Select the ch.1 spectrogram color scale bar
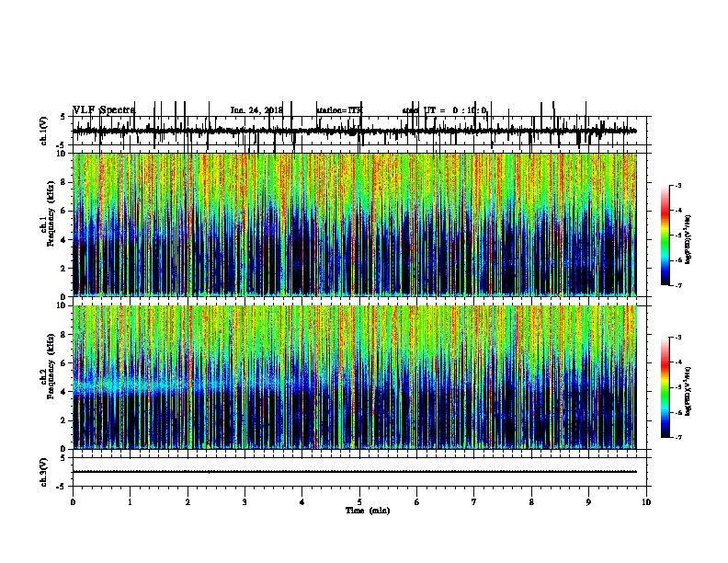 pos(665,236)
